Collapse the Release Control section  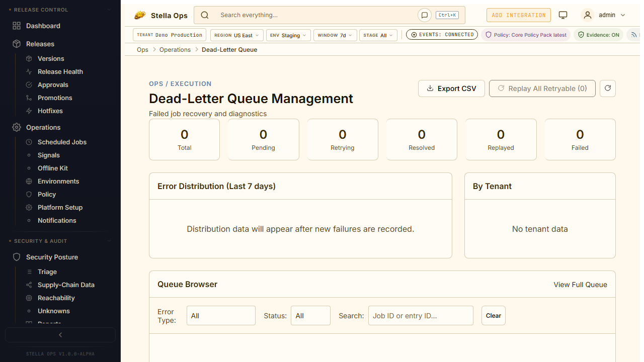[x=110, y=10]
